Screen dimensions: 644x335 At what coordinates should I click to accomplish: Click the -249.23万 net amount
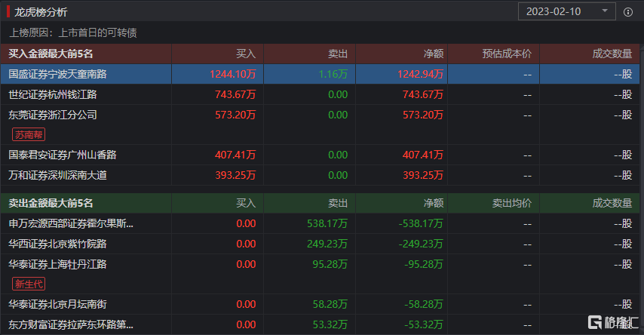click(x=421, y=244)
